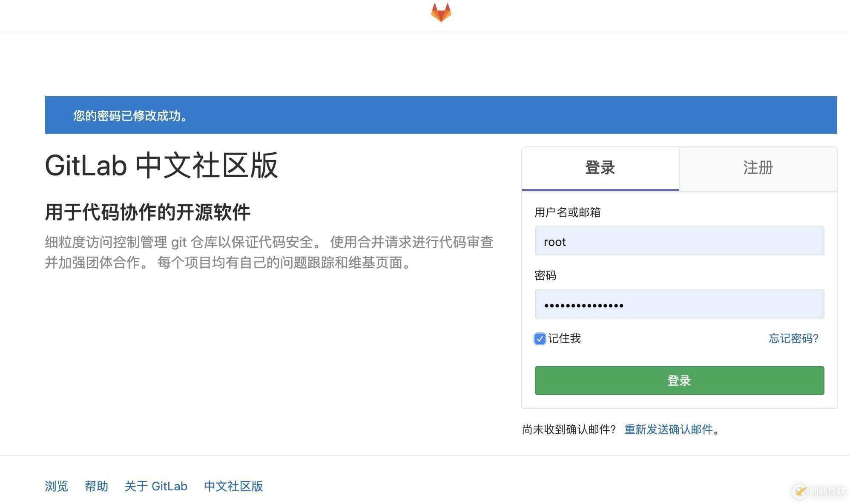Switch to the 注册 registration tab

coord(758,168)
